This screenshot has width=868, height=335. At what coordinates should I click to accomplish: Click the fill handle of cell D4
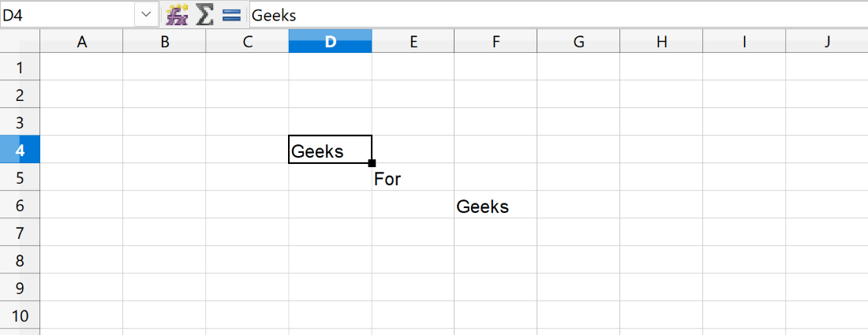click(x=372, y=163)
